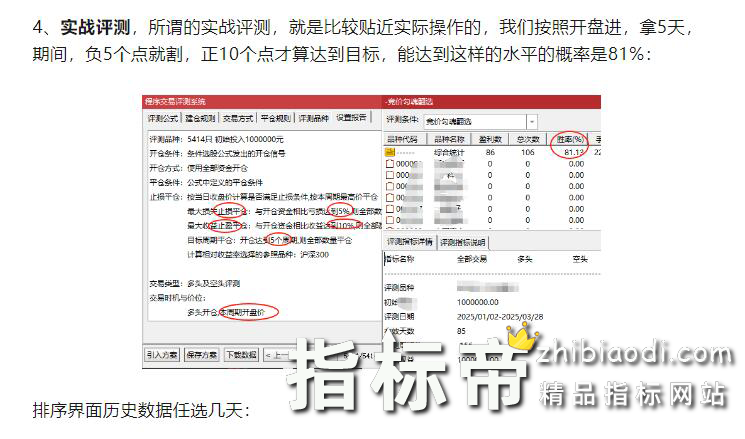Click the 下载数据 button

(x=241, y=354)
